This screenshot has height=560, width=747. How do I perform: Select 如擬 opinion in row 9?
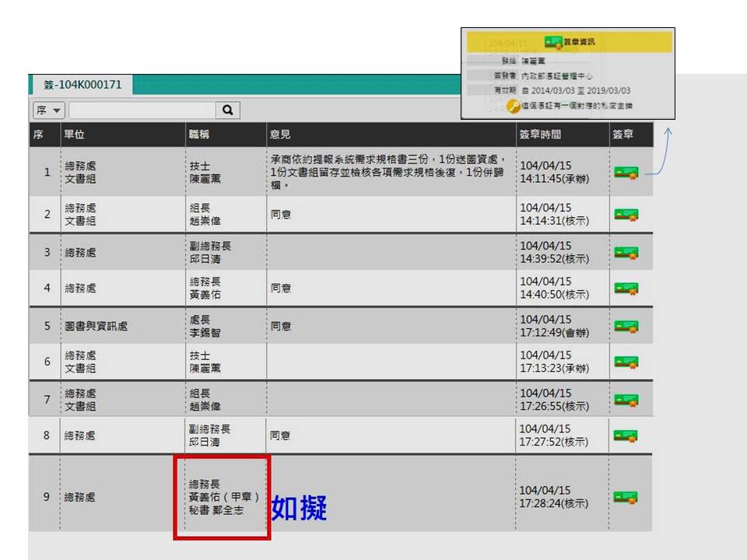(299, 508)
